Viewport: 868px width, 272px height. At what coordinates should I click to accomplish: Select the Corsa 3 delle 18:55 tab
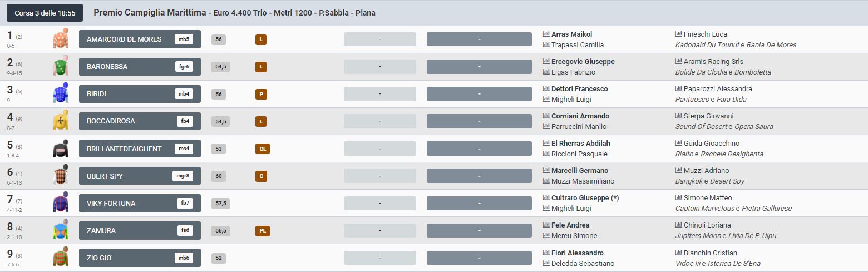click(x=45, y=13)
